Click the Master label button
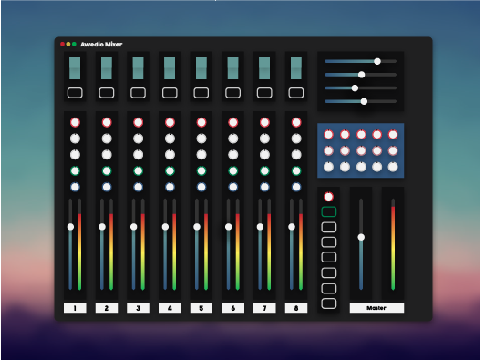This screenshot has width=480, height=360. pyautogui.click(x=377, y=308)
